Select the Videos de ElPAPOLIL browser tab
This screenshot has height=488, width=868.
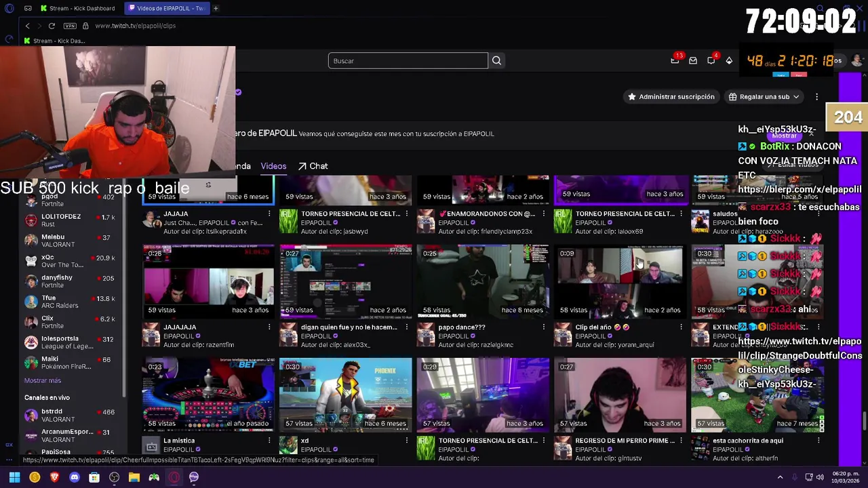coord(167,8)
